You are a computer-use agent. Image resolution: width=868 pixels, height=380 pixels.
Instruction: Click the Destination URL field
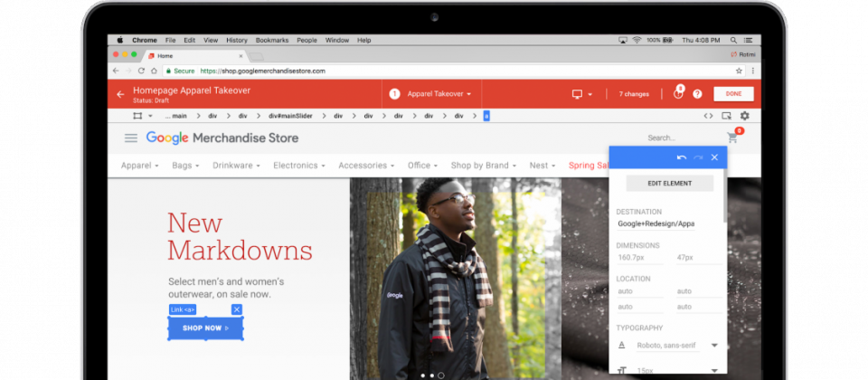click(656, 223)
